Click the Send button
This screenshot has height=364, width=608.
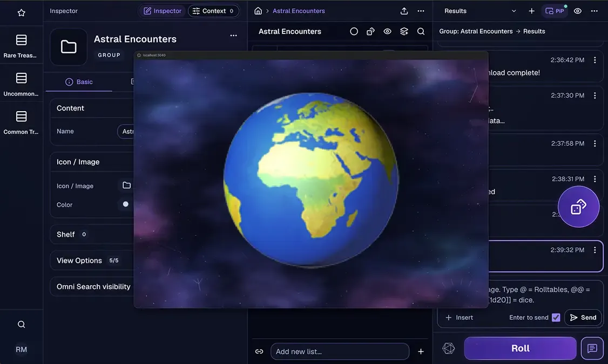(583, 318)
